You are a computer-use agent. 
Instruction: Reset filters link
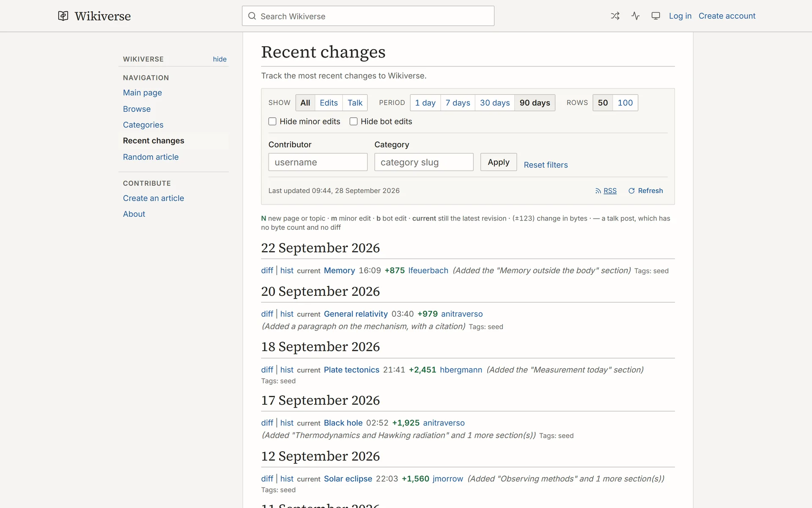546,165
